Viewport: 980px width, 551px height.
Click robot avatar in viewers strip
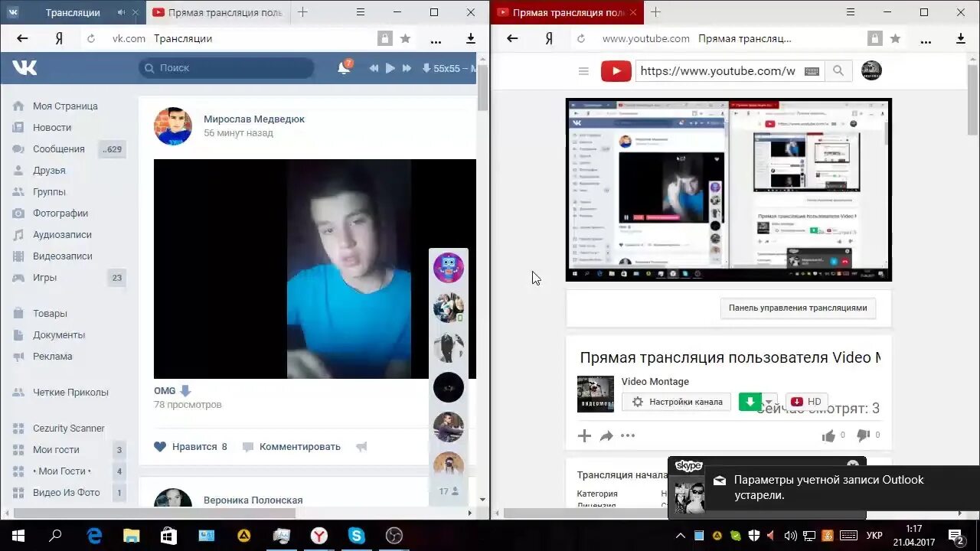click(x=449, y=268)
